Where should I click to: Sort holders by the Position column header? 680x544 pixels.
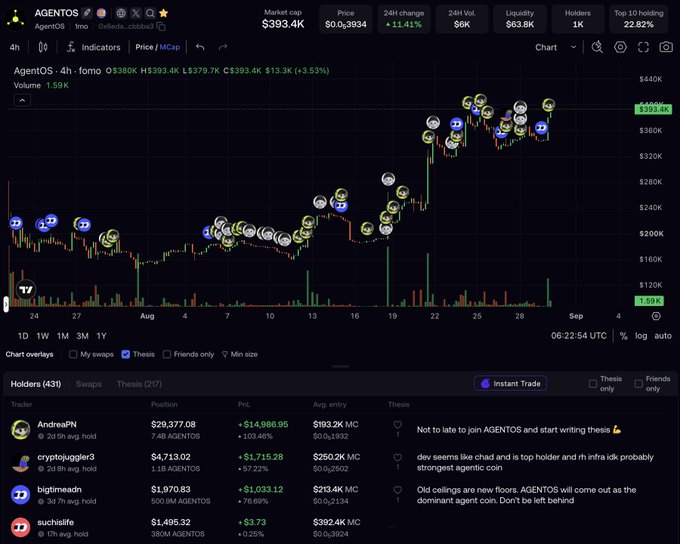coord(164,404)
